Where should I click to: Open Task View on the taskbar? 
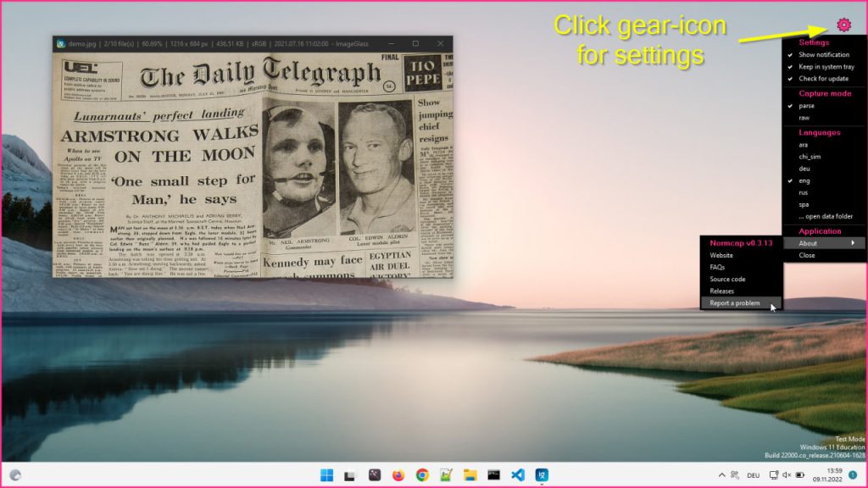pyautogui.click(x=350, y=475)
